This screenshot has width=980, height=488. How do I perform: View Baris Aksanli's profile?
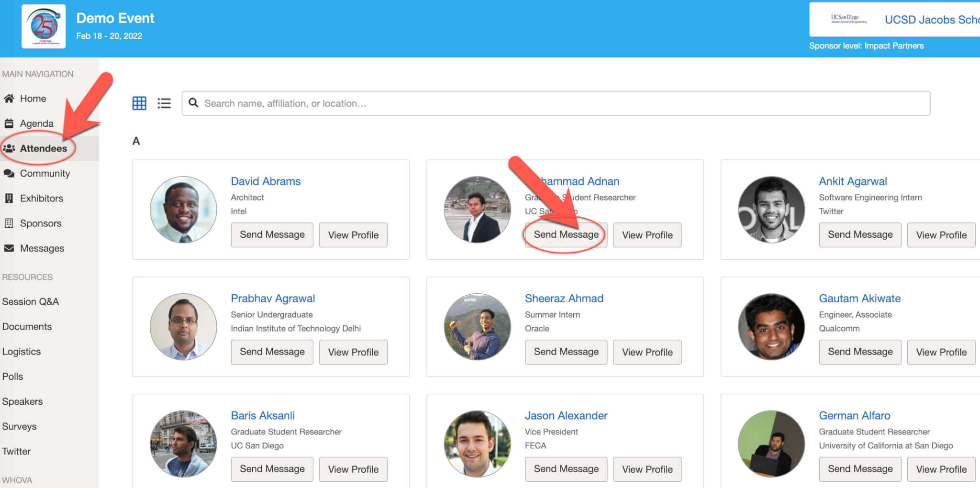353,469
